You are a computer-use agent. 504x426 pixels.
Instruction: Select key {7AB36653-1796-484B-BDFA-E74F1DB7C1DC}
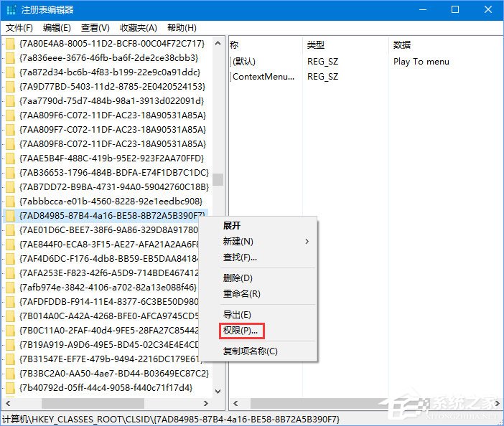[113, 173]
